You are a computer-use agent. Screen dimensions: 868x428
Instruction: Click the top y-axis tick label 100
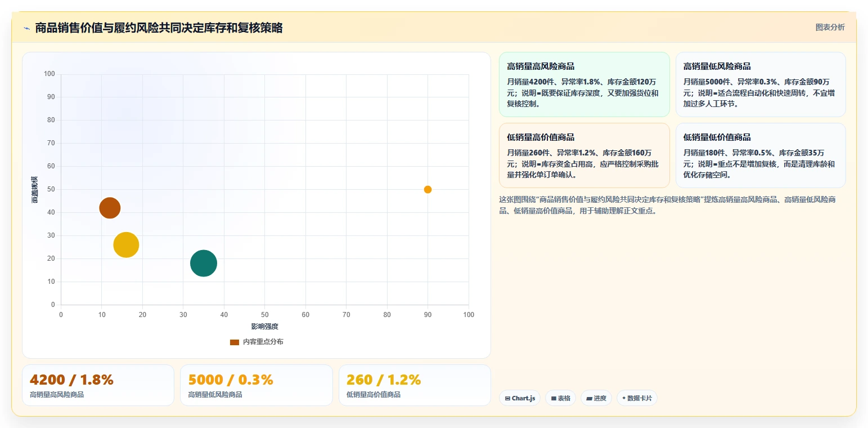pos(50,74)
